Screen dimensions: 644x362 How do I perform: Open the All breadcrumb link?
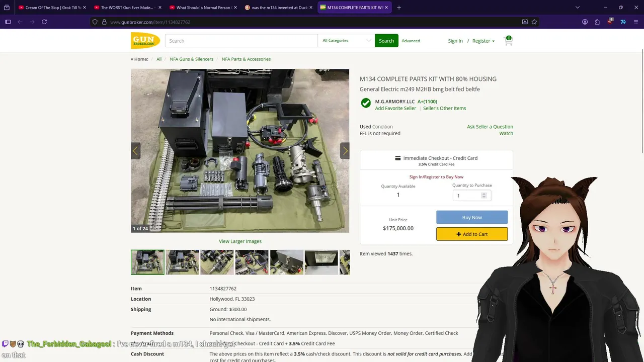(x=159, y=59)
